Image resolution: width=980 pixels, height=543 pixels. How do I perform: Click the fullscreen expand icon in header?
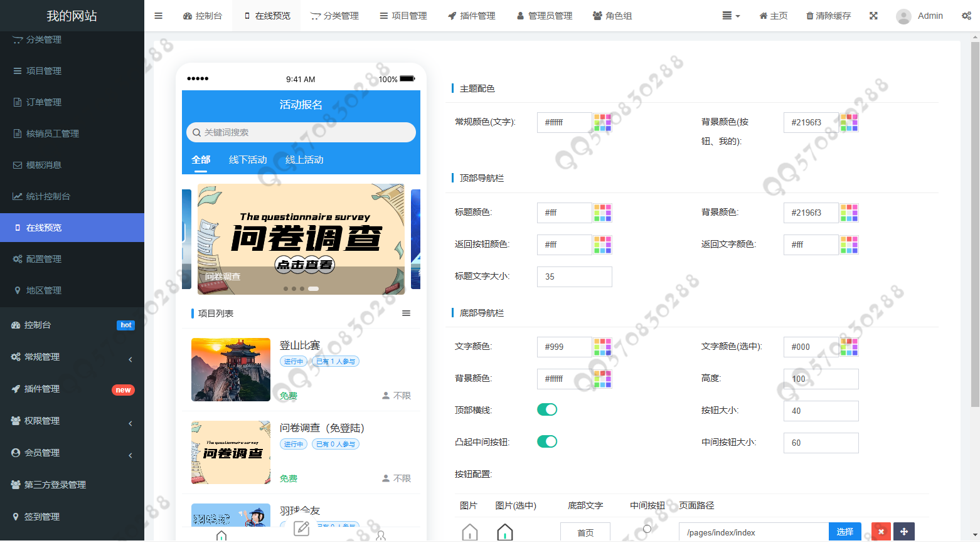pos(873,16)
